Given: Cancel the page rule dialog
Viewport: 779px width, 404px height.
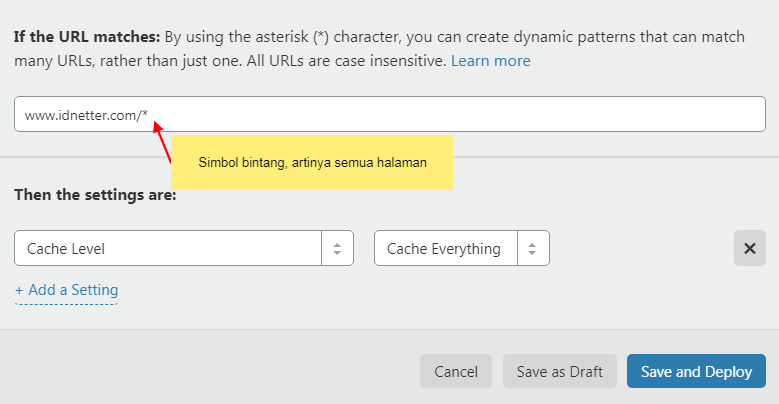Looking at the screenshot, I should coord(455,371).
